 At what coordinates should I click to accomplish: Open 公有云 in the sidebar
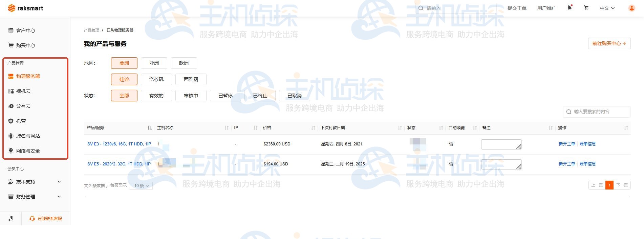pos(19,106)
